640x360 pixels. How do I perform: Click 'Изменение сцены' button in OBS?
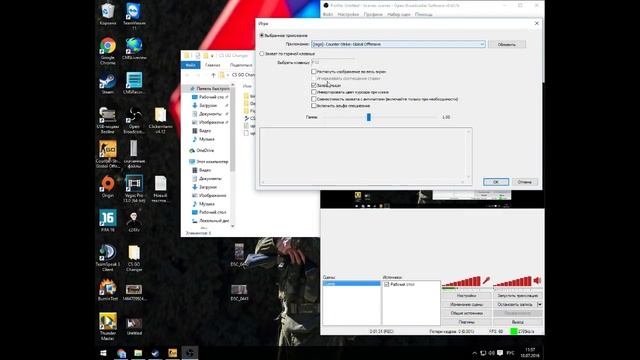467,304
